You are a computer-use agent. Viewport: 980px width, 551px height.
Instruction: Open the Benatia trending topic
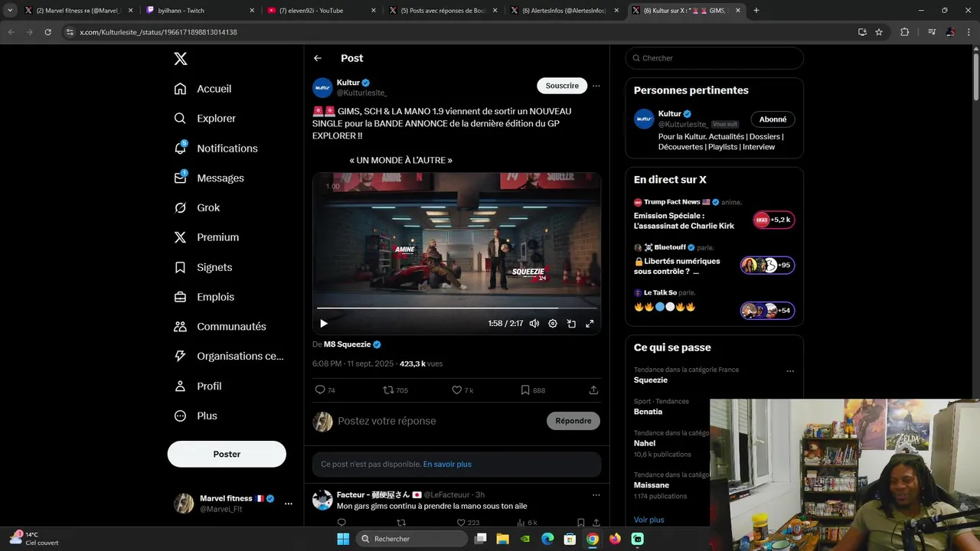tap(648, 412)
